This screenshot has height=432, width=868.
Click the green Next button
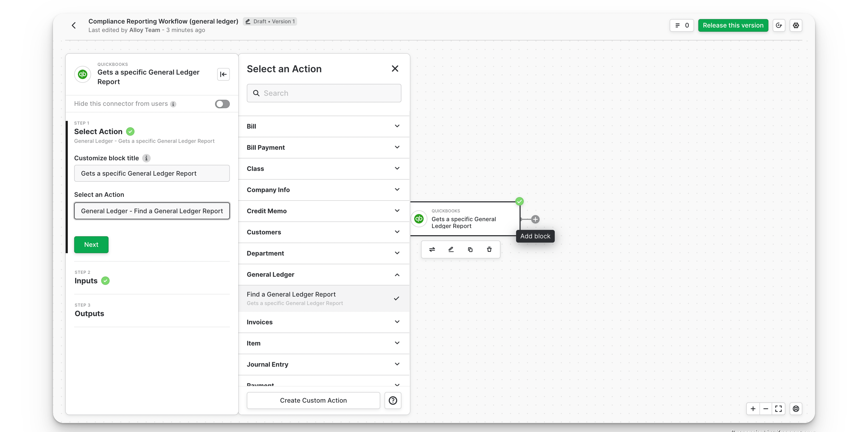pos(91,245)
